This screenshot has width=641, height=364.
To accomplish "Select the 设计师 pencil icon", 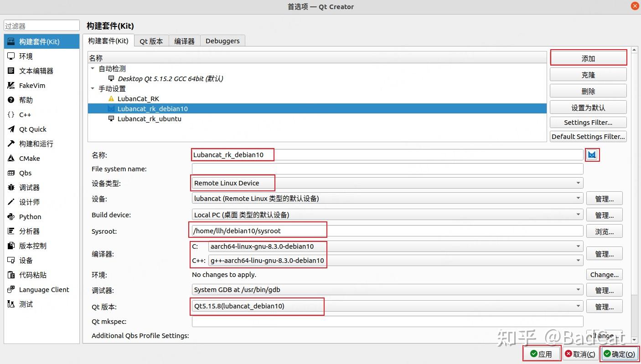I will (11, 202).
